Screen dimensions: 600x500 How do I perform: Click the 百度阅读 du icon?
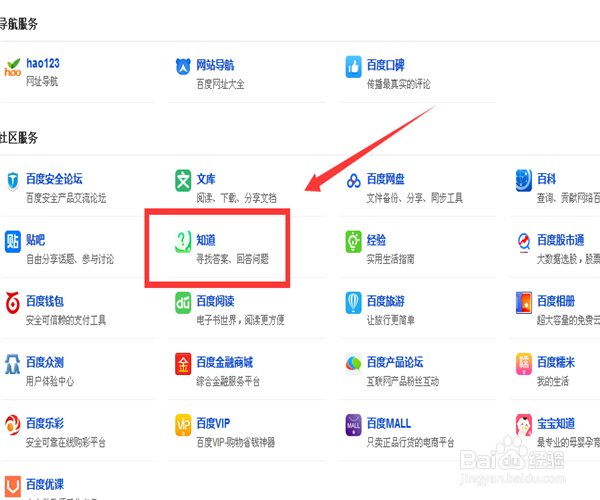[183, 303]
